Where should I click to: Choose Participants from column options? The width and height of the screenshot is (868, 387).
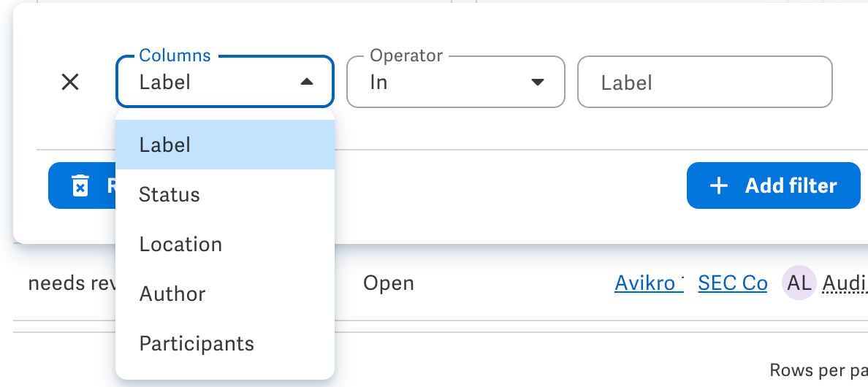click(225, 344)
